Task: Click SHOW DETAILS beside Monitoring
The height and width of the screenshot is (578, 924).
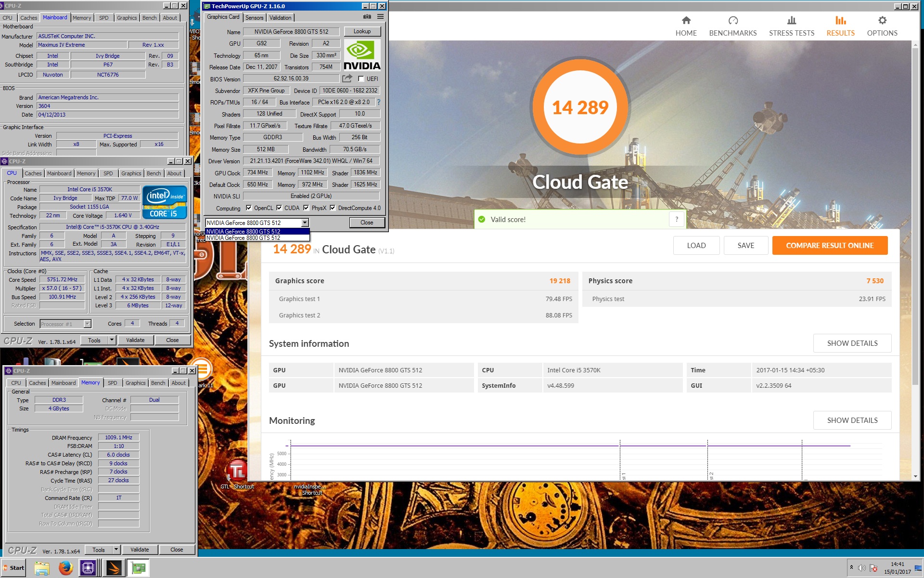Action: pyautogui.click(x=852, y=420)
